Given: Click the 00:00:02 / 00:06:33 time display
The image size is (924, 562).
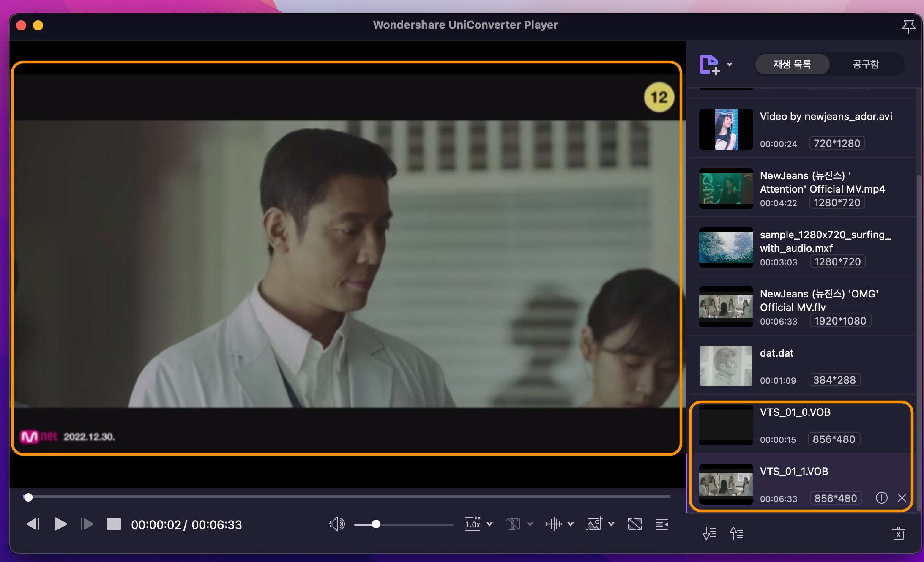Looking at the screenshot, I should pyautogui.click(x=186, y=525).
